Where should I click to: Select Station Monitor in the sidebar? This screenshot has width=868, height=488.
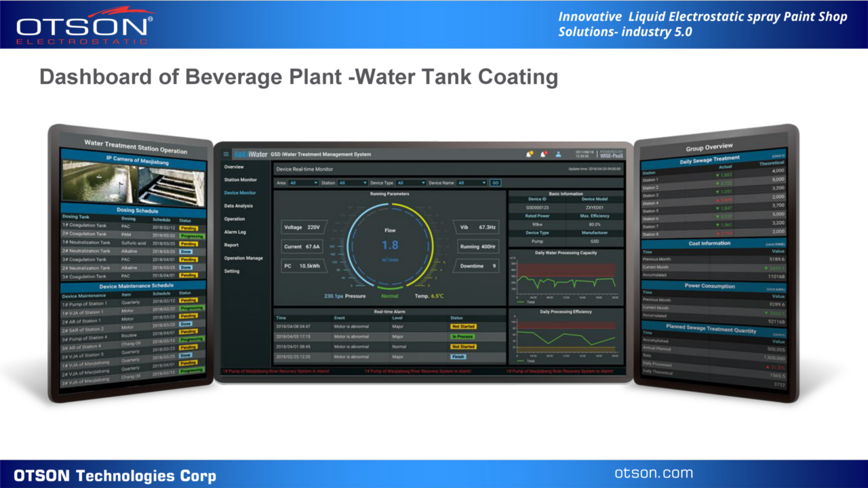click(241, 180)
